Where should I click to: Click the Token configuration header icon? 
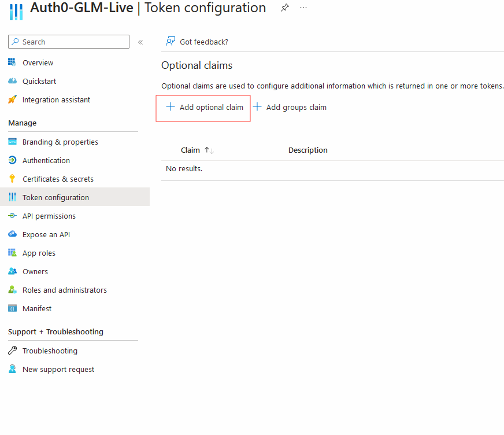(x=16, y=12)
